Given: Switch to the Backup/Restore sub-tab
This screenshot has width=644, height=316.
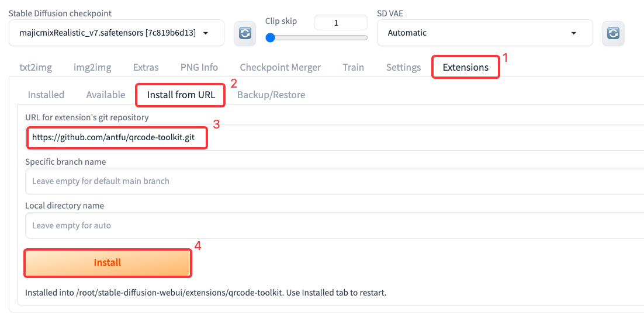Looking at the screenshot, I should pos(271,95).
